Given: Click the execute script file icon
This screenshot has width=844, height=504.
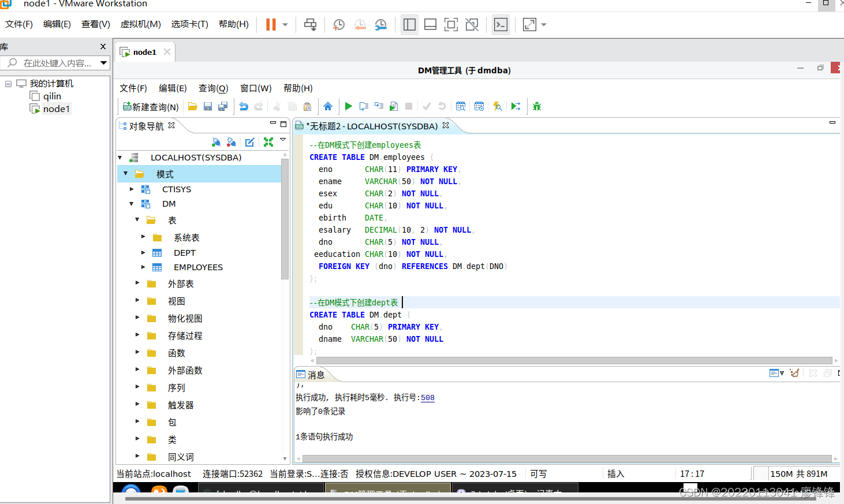Looking at the screenshot, I should (394, 106).
